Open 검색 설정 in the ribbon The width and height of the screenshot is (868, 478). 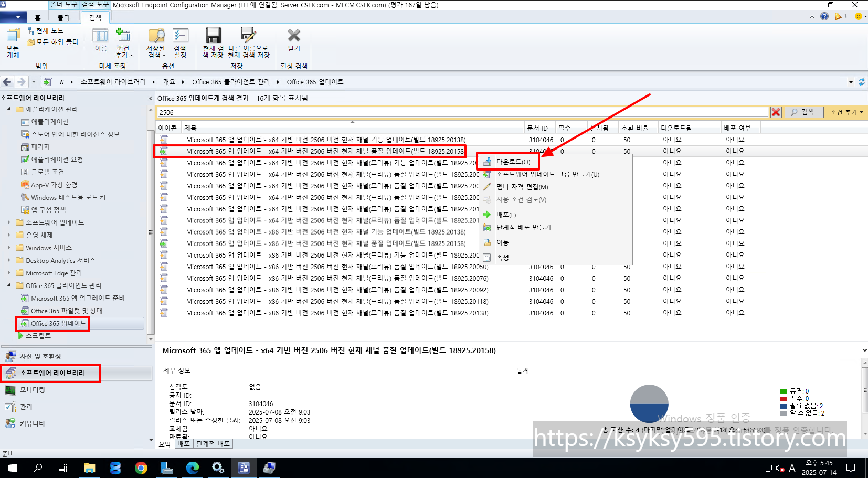180,43
